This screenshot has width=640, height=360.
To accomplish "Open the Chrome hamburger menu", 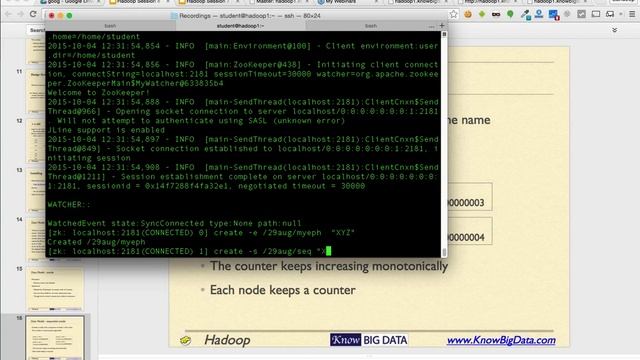I will pyautogui.click(x=632, y=14).
